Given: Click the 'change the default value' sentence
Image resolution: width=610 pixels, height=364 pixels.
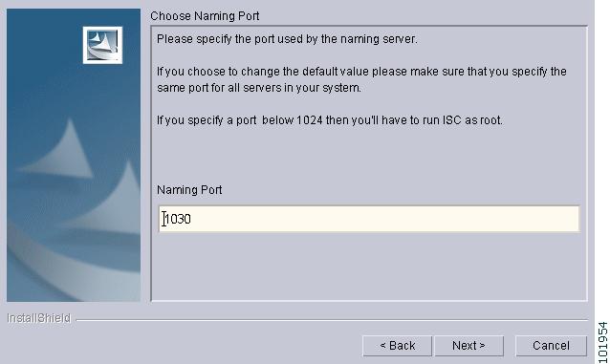Looking at the screenshot, I should tap(361, 72).
